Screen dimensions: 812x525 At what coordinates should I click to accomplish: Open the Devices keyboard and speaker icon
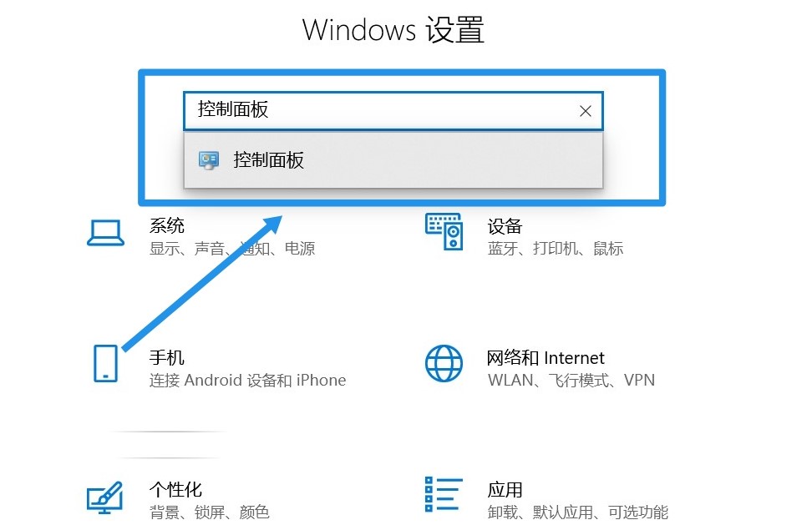(x=444, y=232)
